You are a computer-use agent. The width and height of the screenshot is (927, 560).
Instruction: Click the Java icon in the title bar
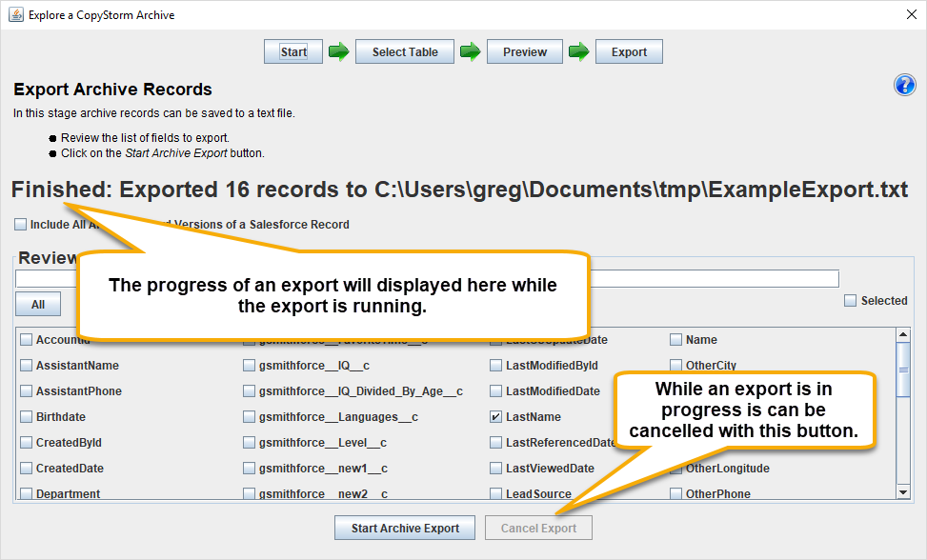16,15
